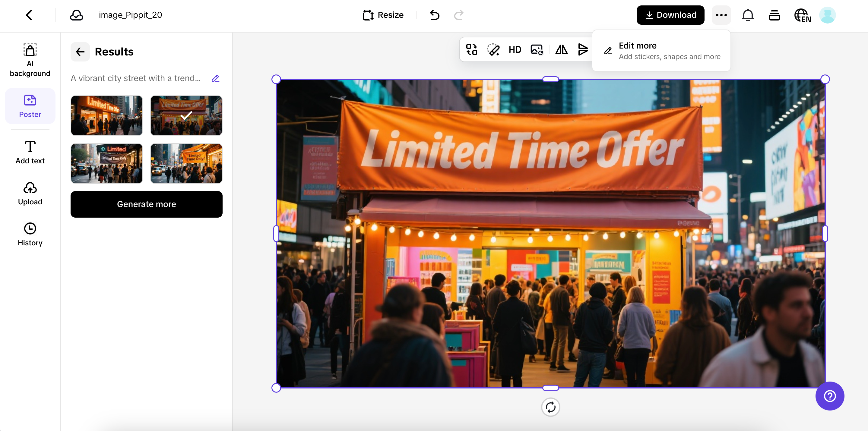Screen dimensions: 868x431
Task: Edit the prompt with pencil icon
Action: pyautogui.click(x=215, y=78)
